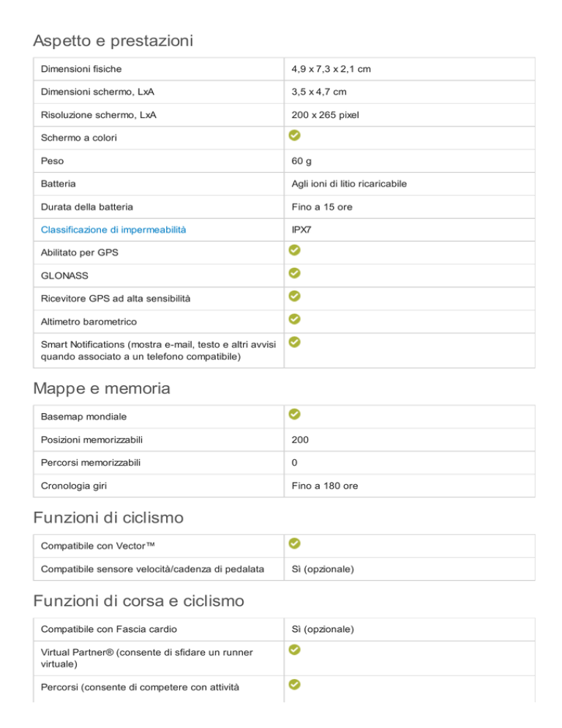Click checkmark beside Percorsi competere con attività
The height and width of the screenshot is (728, 562).
pyautogui.click(x=295, y=684)
